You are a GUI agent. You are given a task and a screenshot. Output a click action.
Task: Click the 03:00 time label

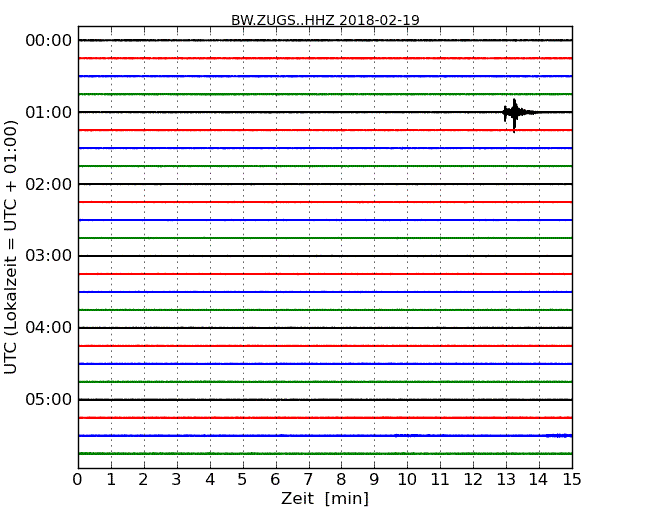pyautogui.click(x=49, y=256)
